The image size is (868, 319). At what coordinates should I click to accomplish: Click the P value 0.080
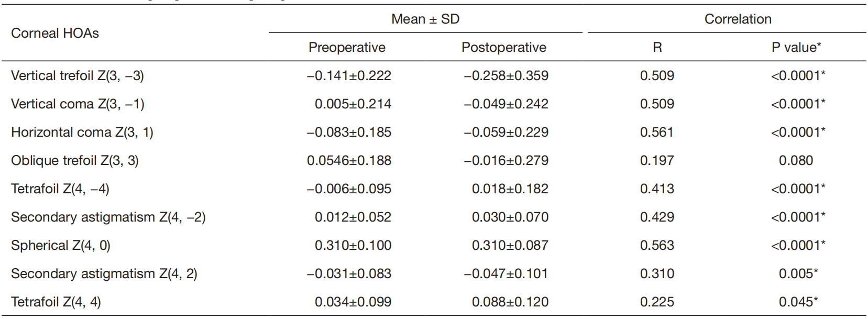point(796,161)
